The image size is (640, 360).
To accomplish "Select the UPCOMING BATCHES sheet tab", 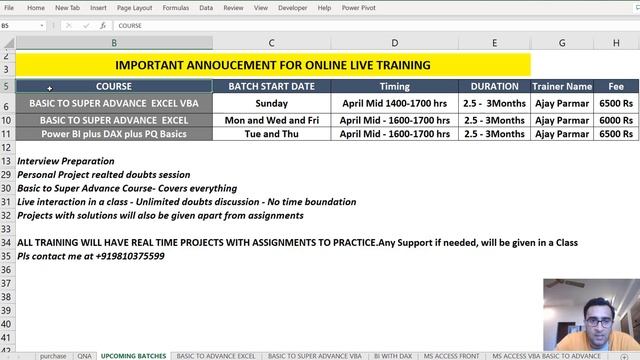I will tap(133, 356).
